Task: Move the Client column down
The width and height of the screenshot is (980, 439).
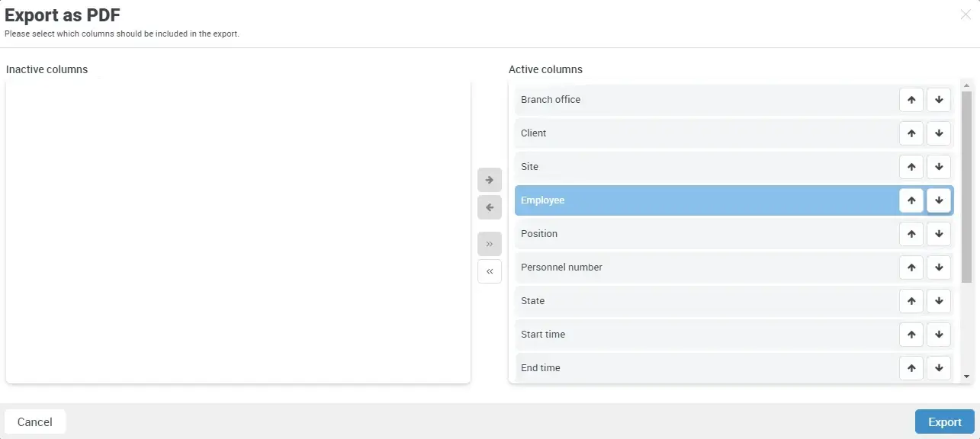Action: 939,133
